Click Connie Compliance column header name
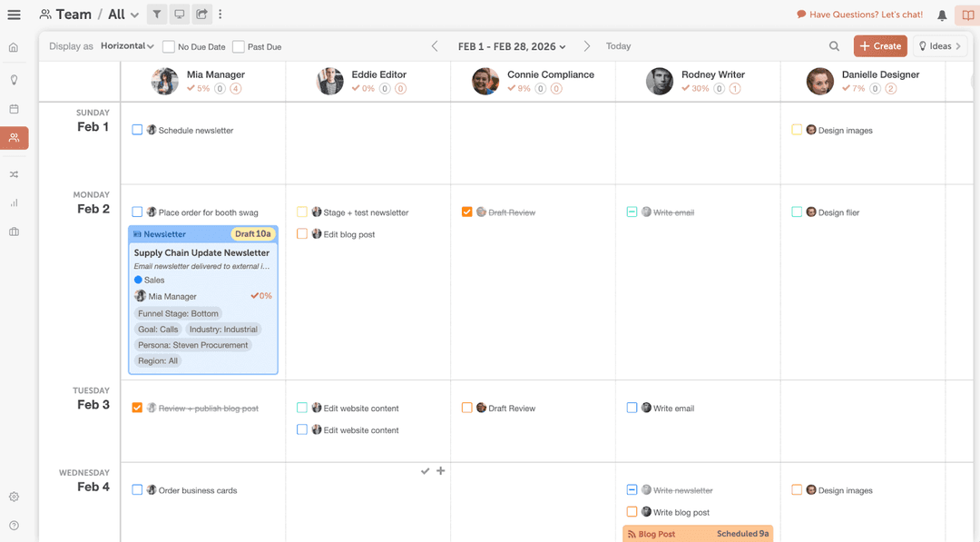 coord(551,74)
